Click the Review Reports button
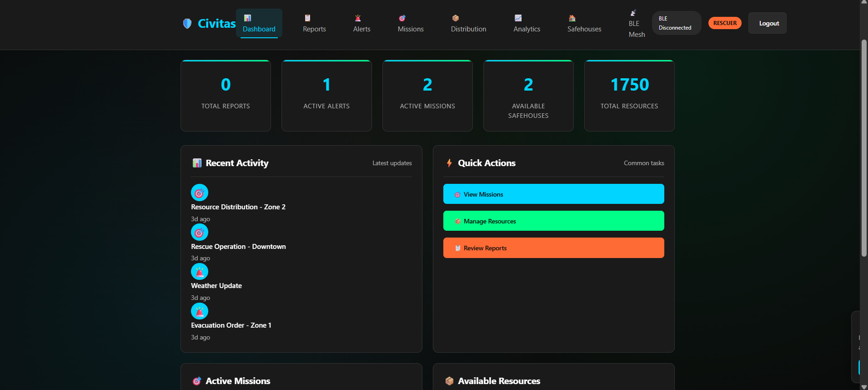868x390 pixels. point(554,248)
